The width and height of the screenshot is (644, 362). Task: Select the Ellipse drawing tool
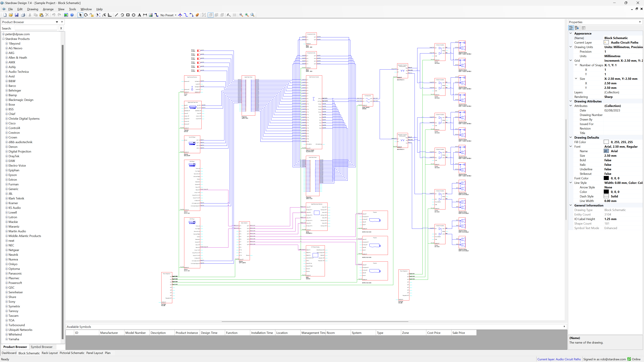pos(134,15)
